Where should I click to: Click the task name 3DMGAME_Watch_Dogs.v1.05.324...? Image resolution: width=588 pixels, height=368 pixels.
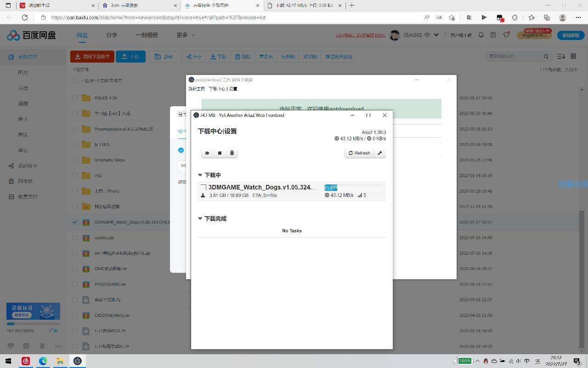pos(262,187)
